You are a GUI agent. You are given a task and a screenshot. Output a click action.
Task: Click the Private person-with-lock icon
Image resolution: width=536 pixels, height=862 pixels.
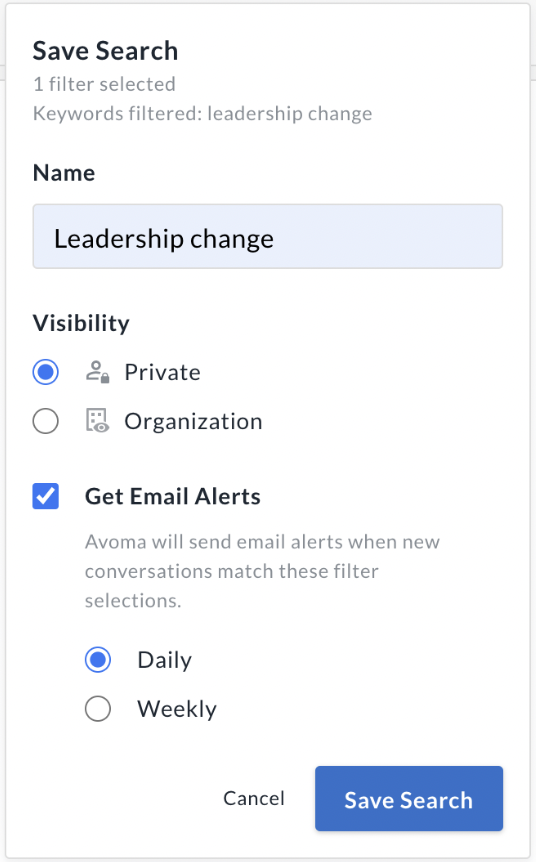(x=98, y=372)
